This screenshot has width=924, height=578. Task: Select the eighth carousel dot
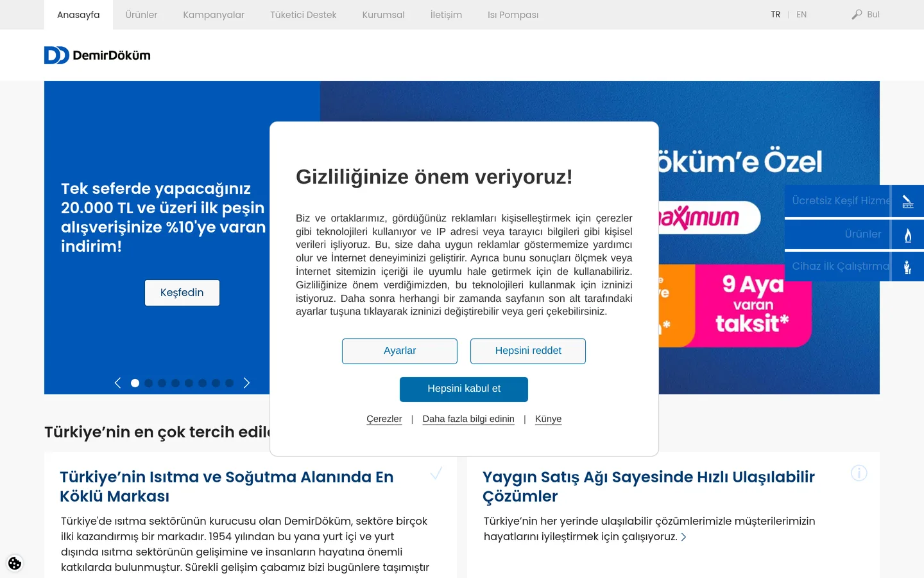coord(229,383)
